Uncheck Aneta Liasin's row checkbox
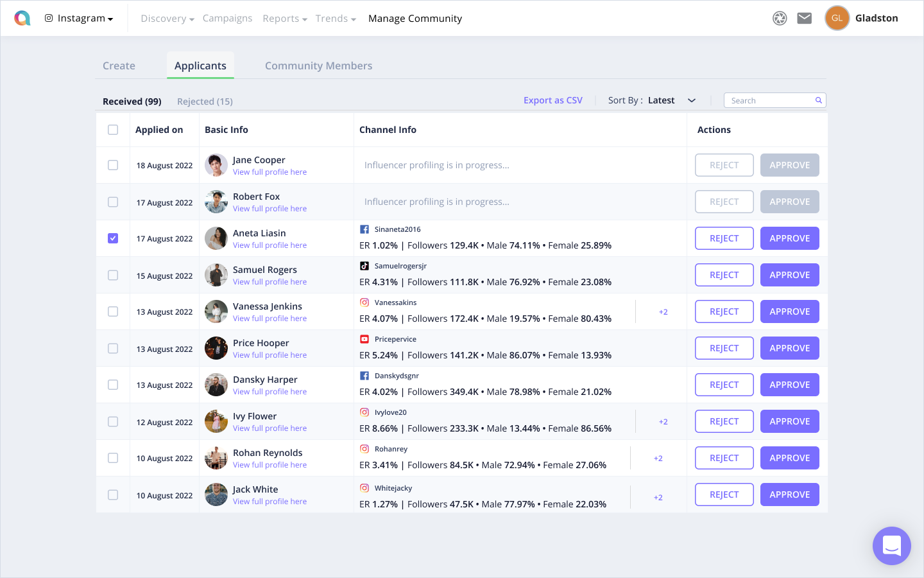Viewport: 924px width, 578px height. click(113, 238)
